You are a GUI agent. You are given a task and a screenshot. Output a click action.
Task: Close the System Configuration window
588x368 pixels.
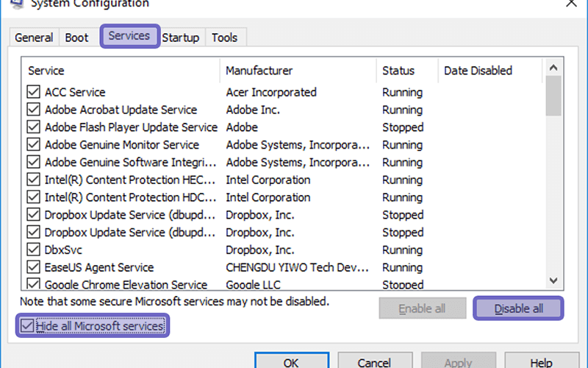tap(571, 4)
